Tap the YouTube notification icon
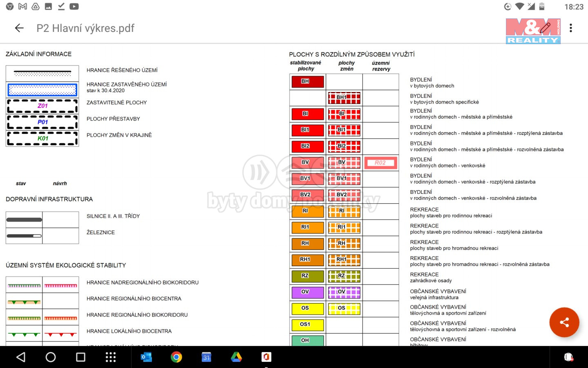Screen dimensions: 588x368 coord(74,7)
